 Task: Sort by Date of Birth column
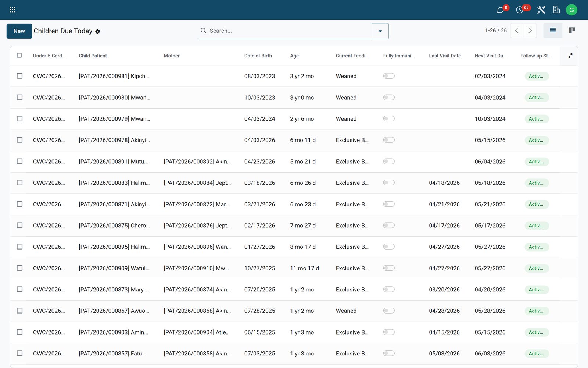pyautogui.click(x=258, y=56)
